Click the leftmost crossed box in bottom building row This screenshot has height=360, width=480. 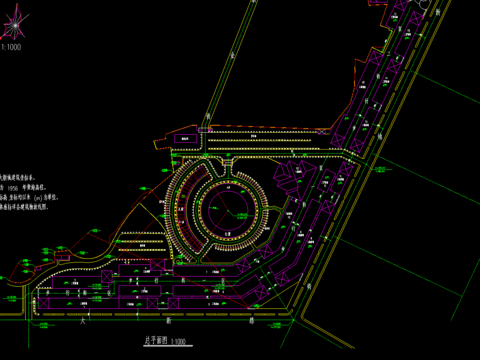coord(44,303)
